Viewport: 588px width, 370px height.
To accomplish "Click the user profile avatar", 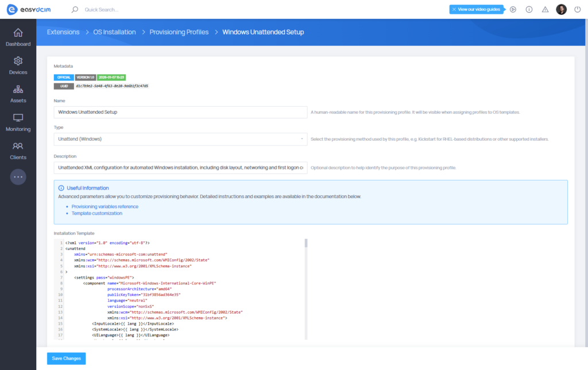I will tap(561, 9).
